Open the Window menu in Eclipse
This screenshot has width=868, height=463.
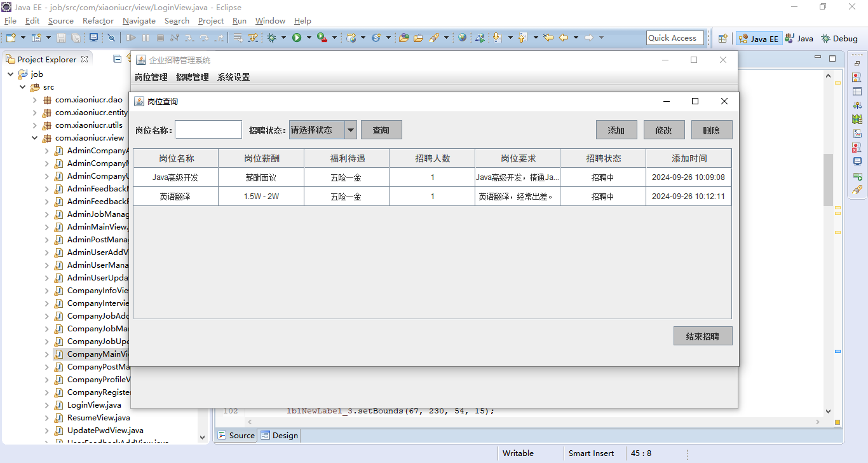pyautogui.click(x=270, y=21)
